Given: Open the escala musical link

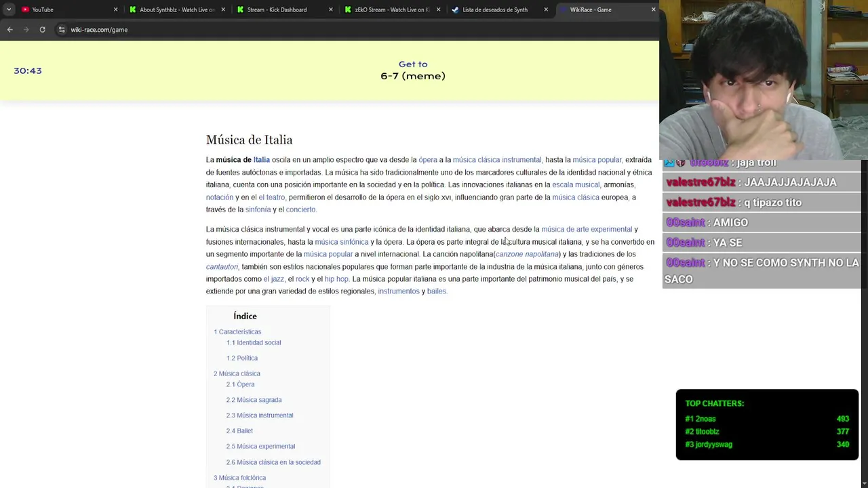Looking at the screenshot, I should [576, 184].
